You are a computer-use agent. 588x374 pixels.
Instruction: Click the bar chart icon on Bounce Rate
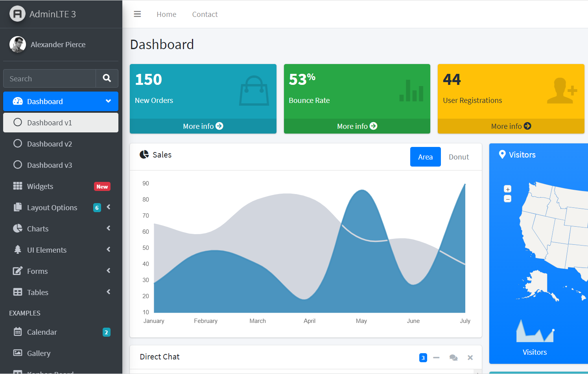pyautogui.click(x=411, y=90)
